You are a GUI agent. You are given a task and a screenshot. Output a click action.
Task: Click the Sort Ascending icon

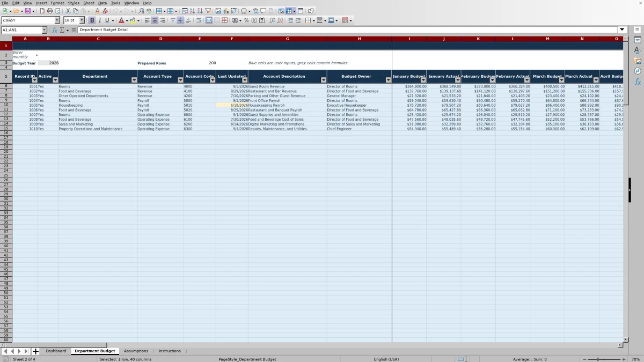[192, 11]
